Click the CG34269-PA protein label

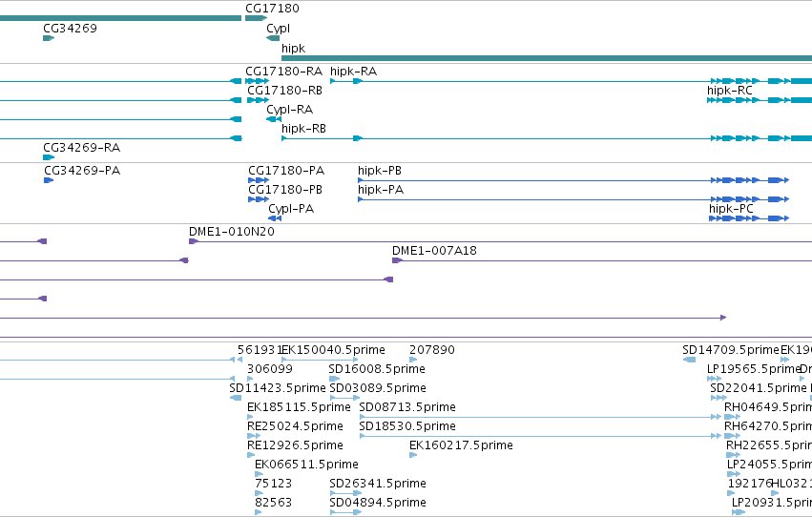[82, 170]
